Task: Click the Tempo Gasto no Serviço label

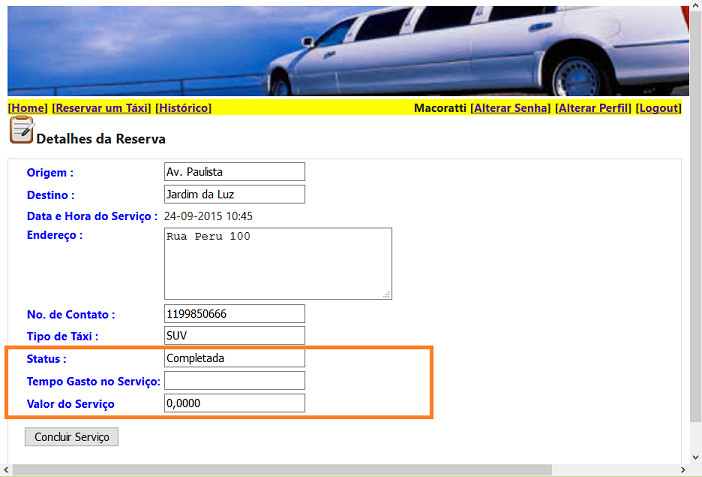Action: [94, 382]
